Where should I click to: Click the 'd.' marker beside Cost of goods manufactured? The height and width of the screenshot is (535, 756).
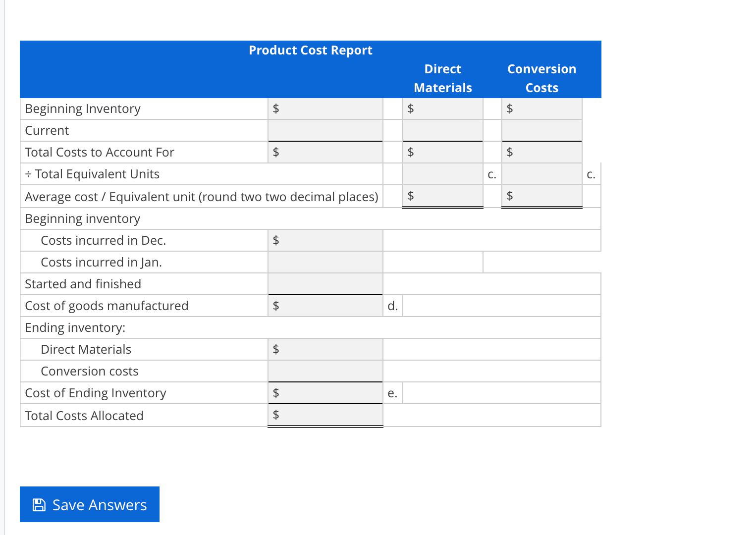(x=393, y=306)
